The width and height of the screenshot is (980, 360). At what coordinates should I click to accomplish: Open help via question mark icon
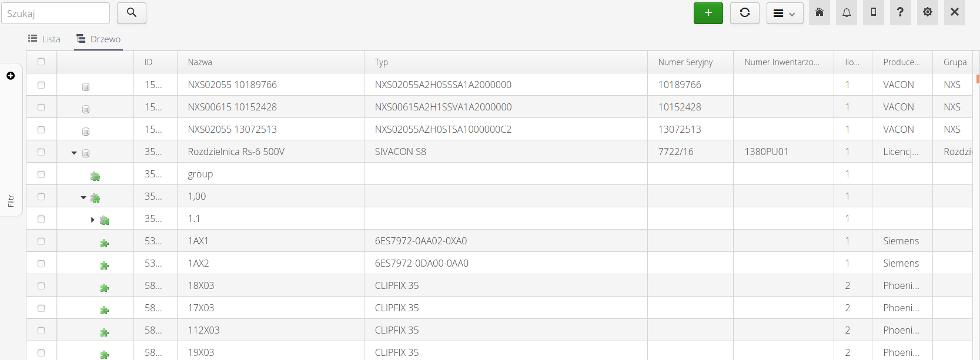900,13
